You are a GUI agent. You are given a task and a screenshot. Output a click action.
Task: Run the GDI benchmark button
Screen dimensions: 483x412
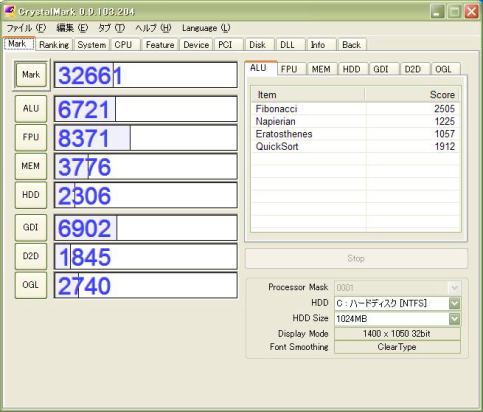tap(31, 227)
